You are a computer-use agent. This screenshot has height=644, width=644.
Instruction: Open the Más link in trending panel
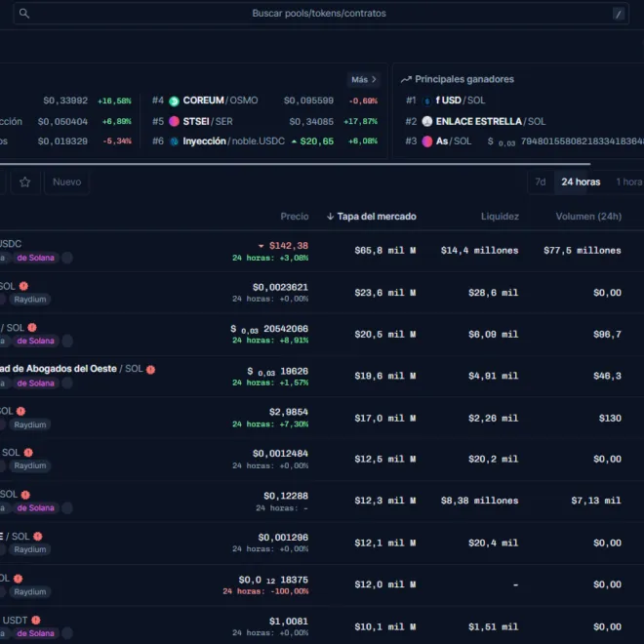pyautogui.click(x=364, y=79)
